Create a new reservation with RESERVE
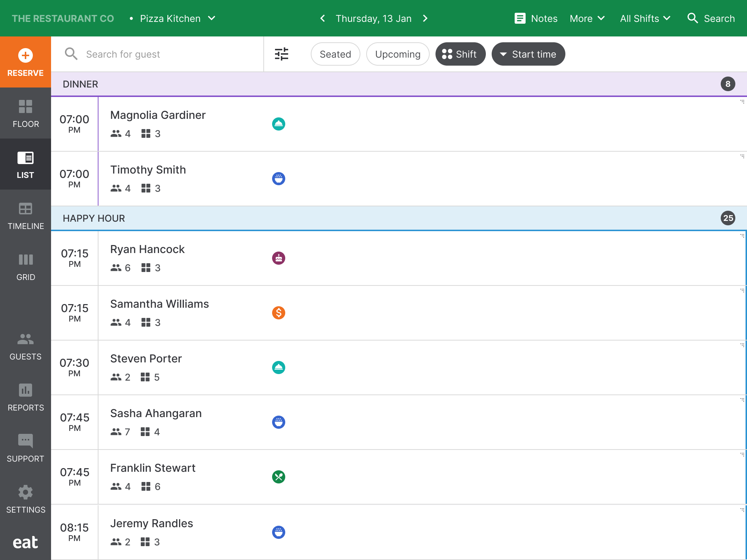This screenshot has width=747, height=560. 25,62
